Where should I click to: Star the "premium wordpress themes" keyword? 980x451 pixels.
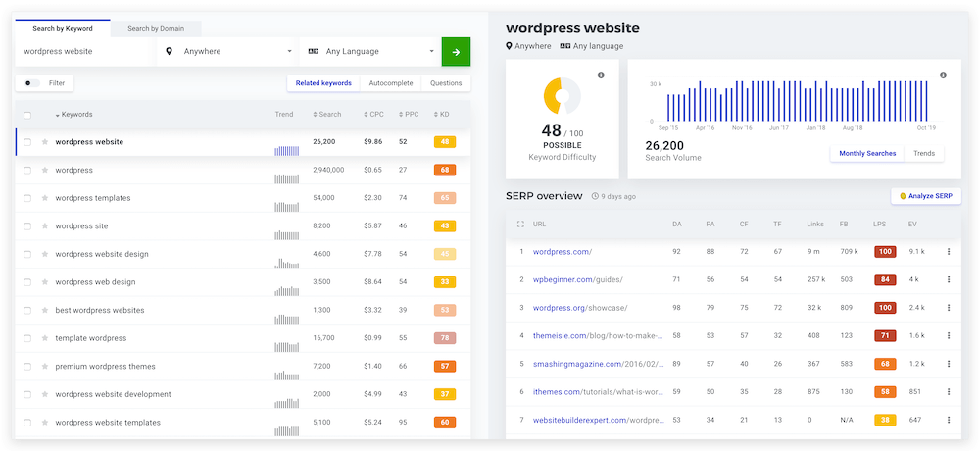[x=44, y=367]
